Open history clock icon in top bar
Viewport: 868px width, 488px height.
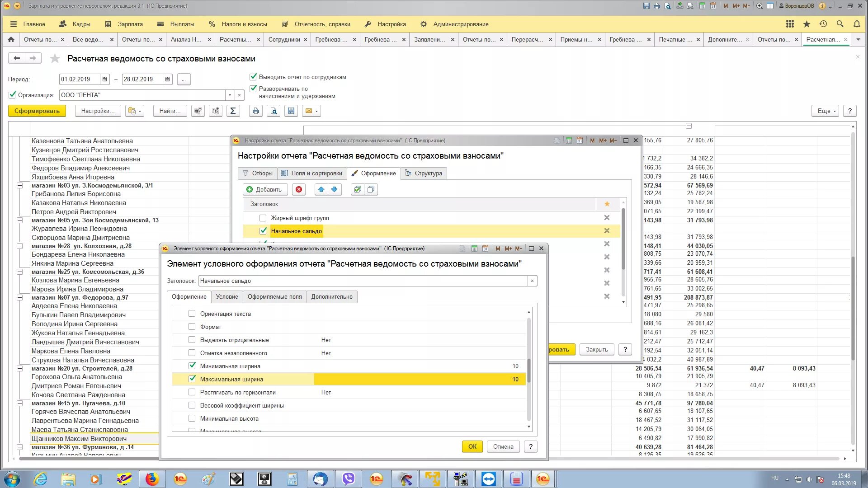823,24
